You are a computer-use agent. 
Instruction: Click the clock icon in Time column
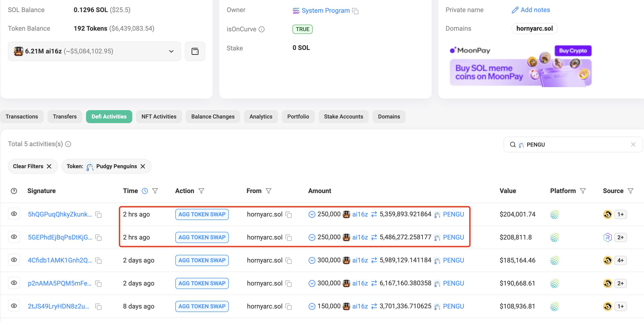point(145,191)
